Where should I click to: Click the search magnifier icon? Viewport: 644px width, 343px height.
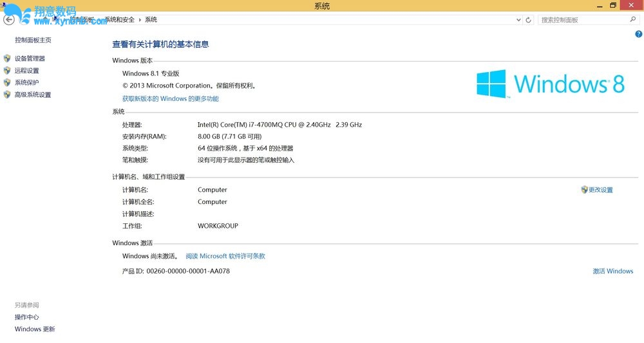pyautogui.click(x=632, y=20)
